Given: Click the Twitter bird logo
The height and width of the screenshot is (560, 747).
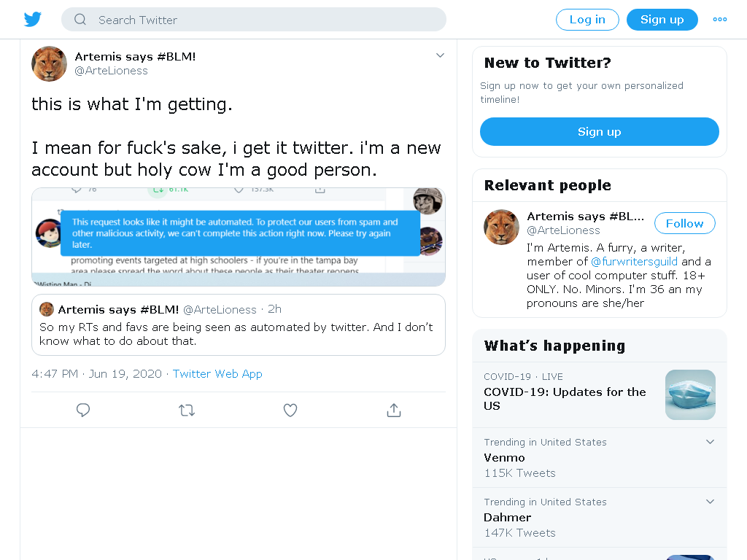Looking at the screenshot, I should pos(32,20).
